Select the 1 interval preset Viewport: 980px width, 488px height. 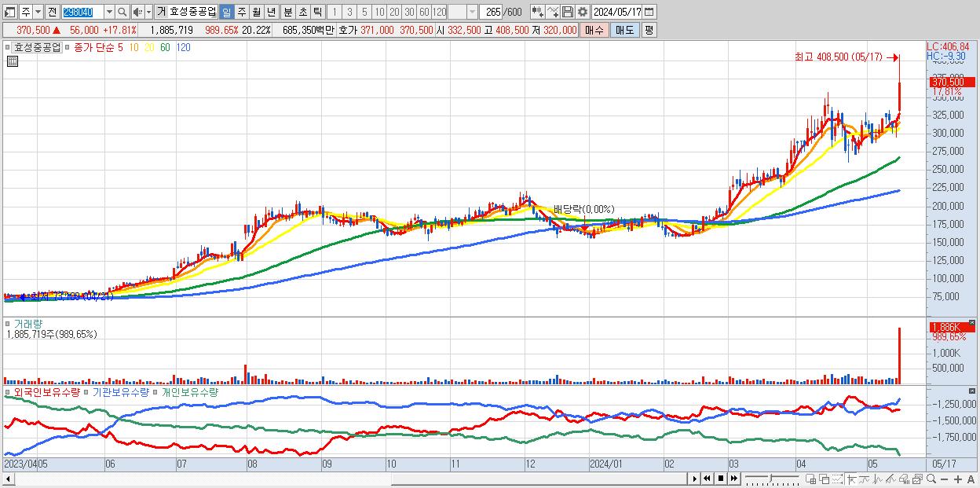click(x=335, y=12)
